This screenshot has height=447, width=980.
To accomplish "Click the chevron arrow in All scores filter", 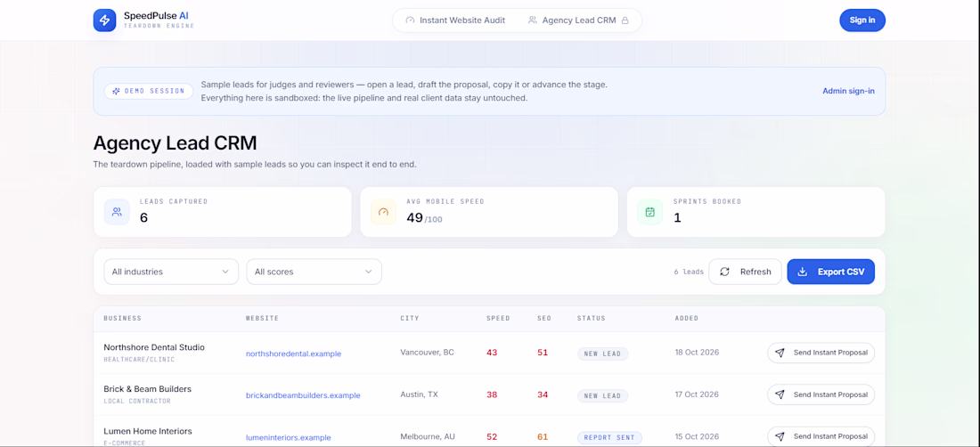I will tap(369, 272).
